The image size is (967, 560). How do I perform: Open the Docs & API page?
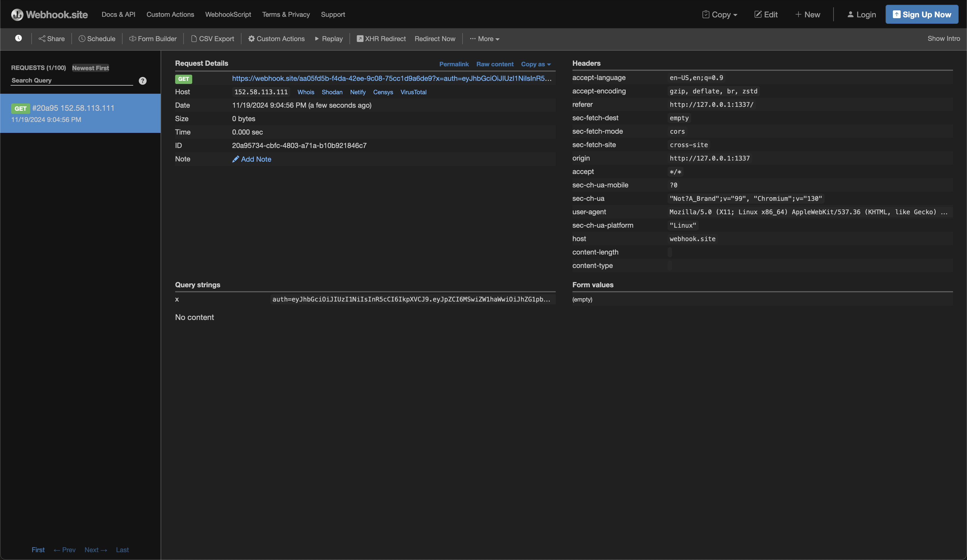pos(118,14)
